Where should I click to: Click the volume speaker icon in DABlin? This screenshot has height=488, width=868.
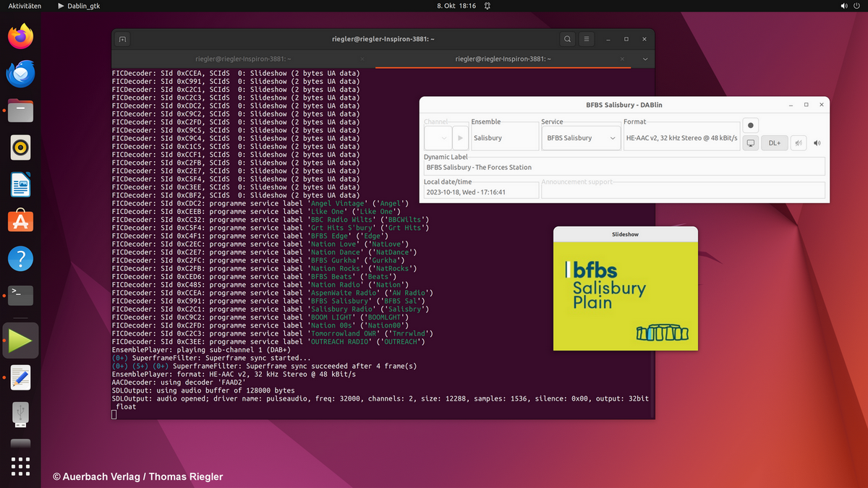click(817, 143)
